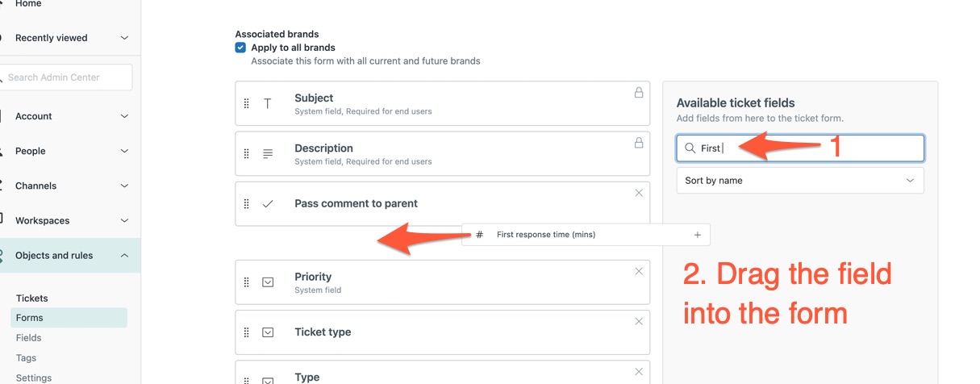Click the ticket fields search box containing First
The width and height of the screenshot is (980, 384).
[x=800, y=148]
